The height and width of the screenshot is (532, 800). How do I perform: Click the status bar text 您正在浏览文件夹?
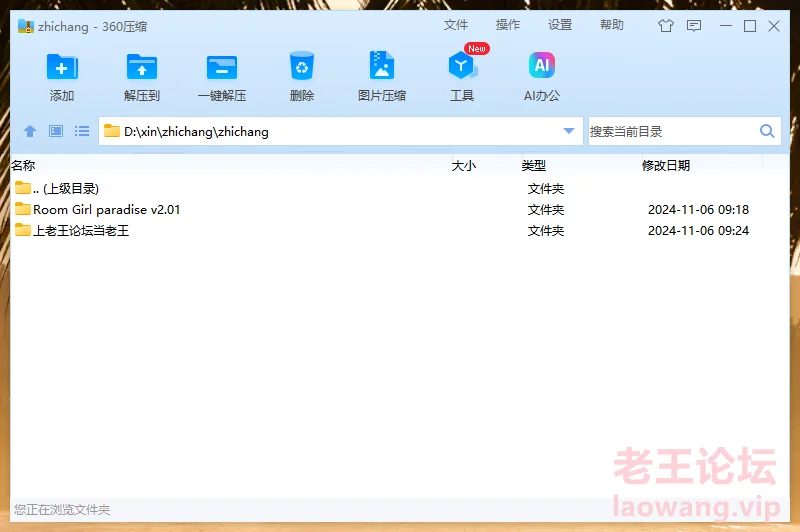62,509
